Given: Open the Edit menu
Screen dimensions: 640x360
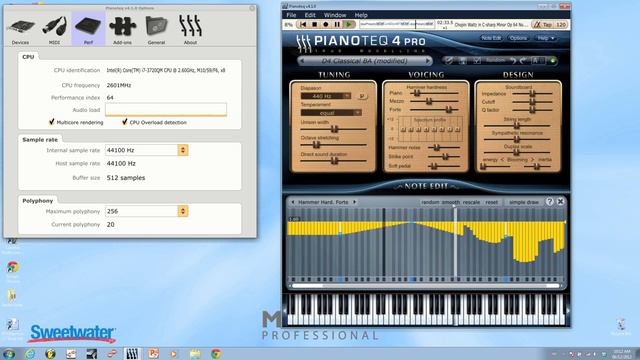Looking at the screenshot, I should coord(310,15).
